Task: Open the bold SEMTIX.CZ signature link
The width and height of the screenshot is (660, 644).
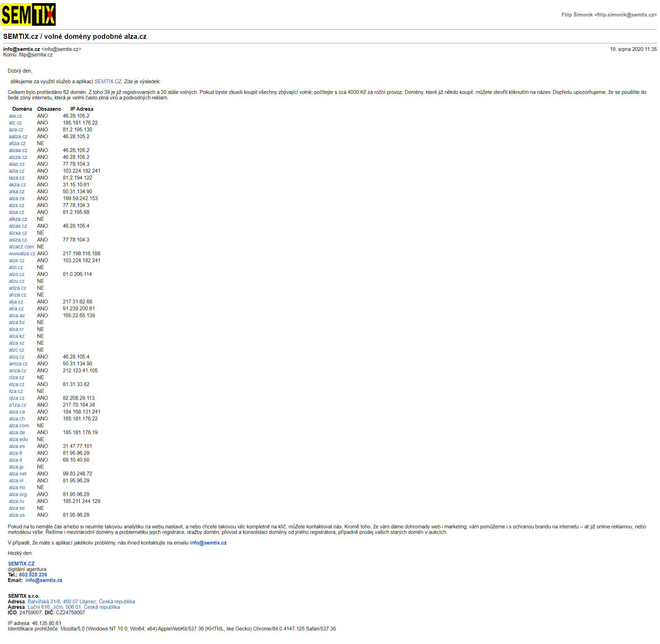Action: 21,564
